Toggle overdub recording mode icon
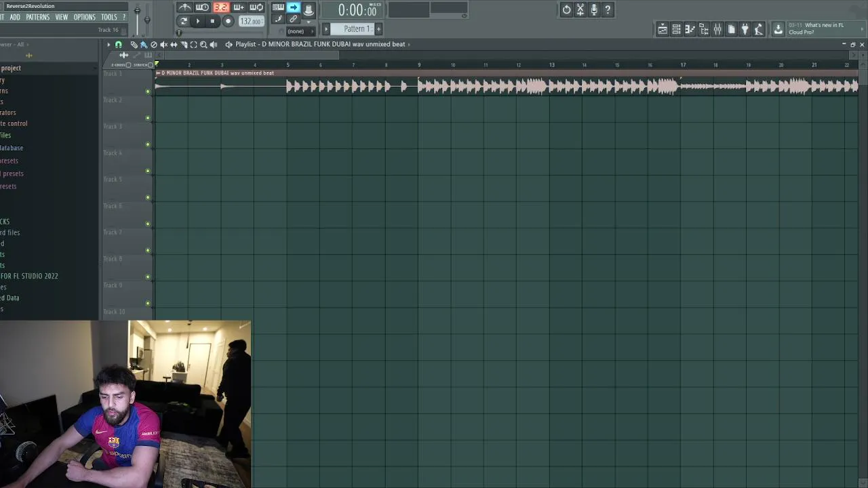The image size is (868, 488). (x=239, y=7)
